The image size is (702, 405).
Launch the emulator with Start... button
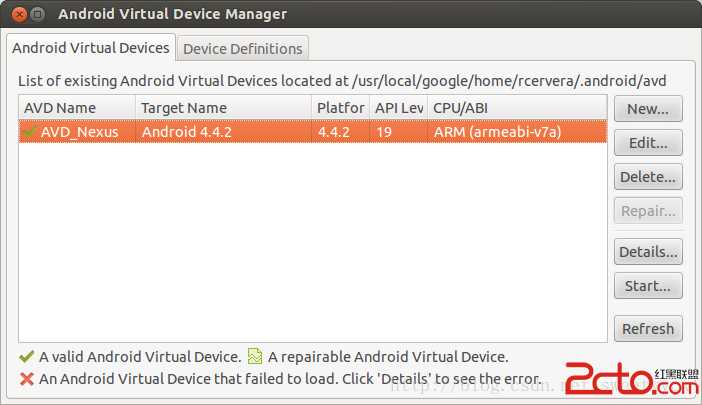[648, 285]
